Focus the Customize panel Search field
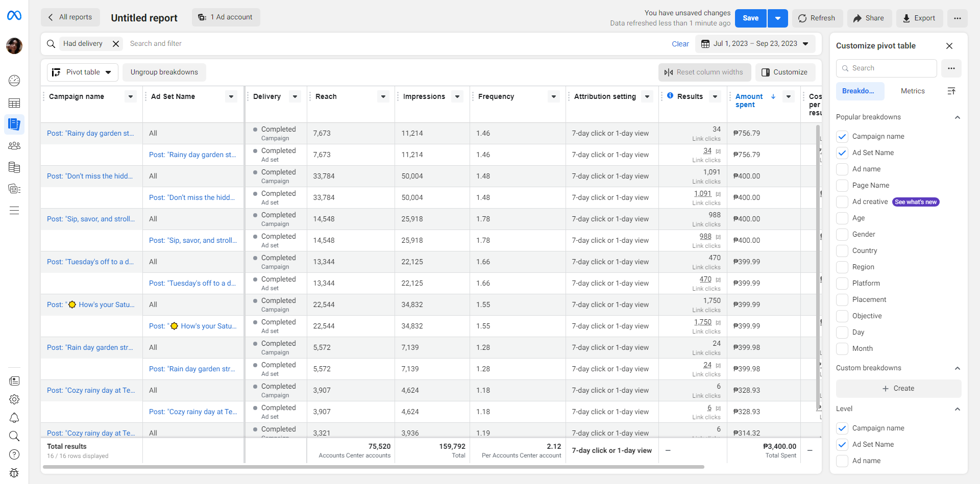Image resolution: width=980 pixels, height=484 pixels. (x=887, y=68)
